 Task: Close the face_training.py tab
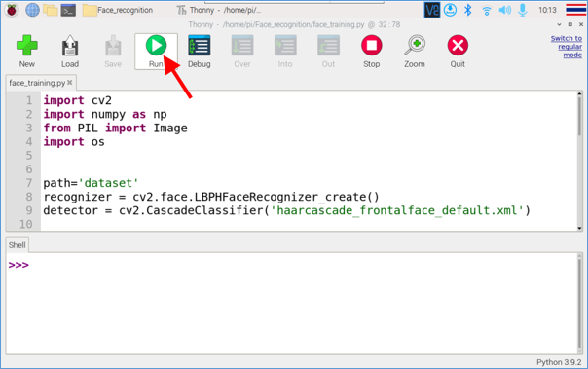(70, 83)
